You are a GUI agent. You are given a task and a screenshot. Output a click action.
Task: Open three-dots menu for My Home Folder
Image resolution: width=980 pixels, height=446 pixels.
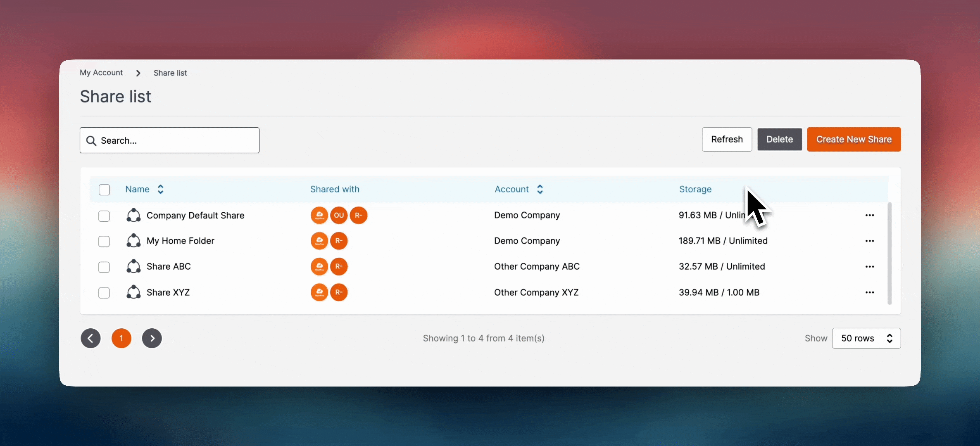(x=869, y=241)
